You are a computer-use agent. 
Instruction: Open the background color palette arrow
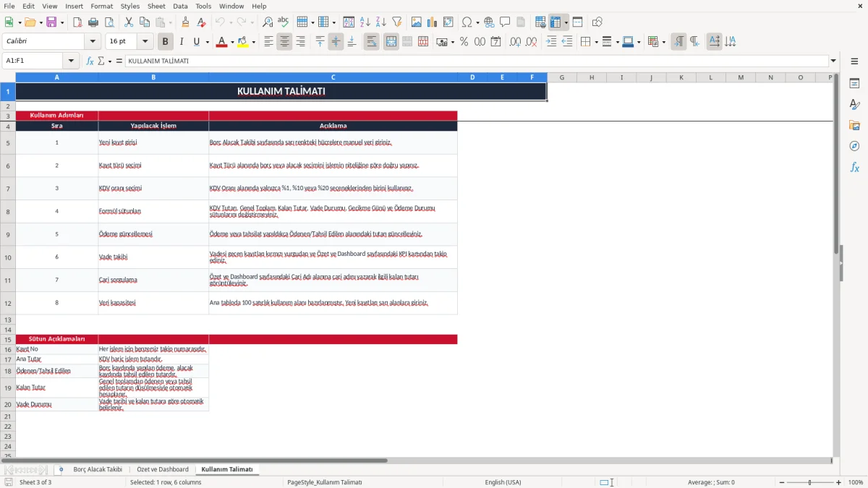click(x=253, y=42)
